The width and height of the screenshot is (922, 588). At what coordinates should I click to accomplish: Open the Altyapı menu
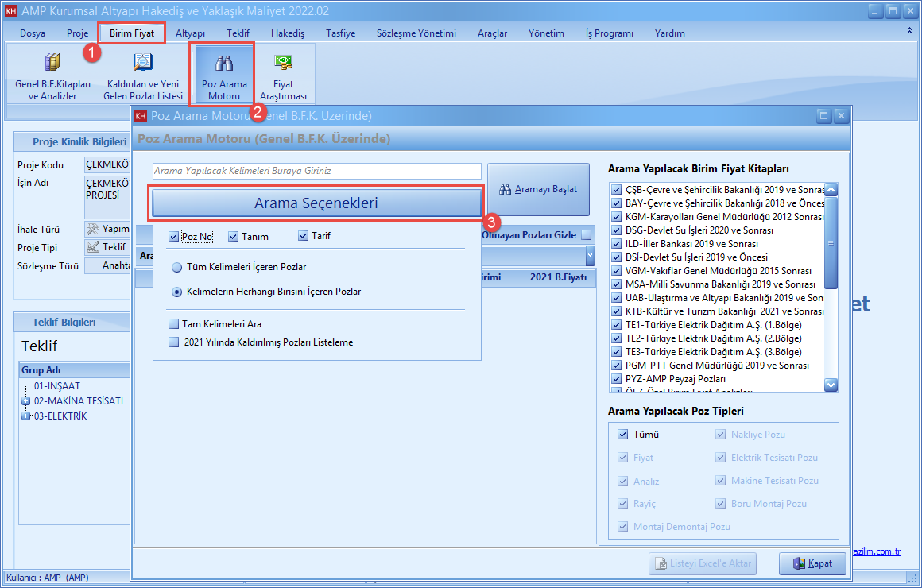pos(191,33)
